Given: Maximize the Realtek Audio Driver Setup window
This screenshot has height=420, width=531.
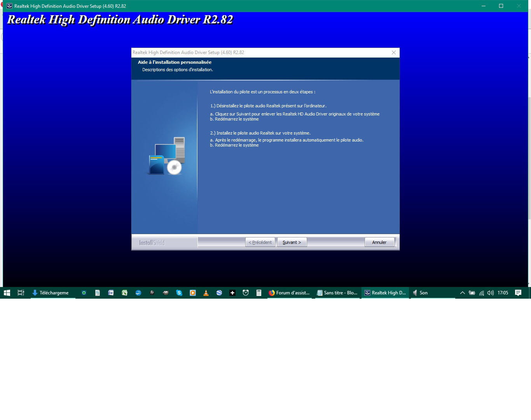Looking at the screenshot, I should (501, 6).
